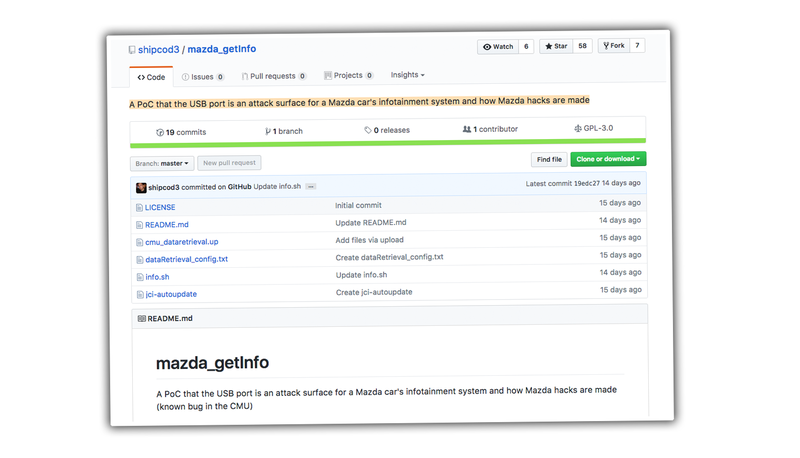View the 19 commits history
The height and width of the screenshot is (458, 800).
(181, 132)
